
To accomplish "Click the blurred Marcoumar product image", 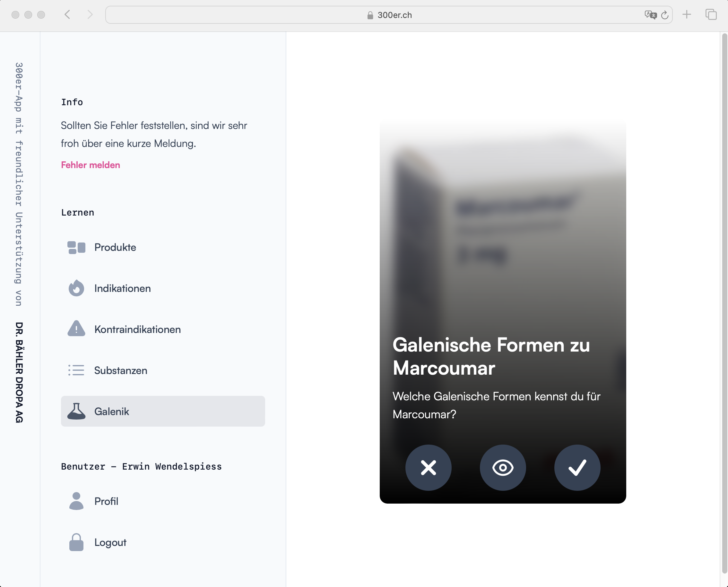I will [503, 230].
